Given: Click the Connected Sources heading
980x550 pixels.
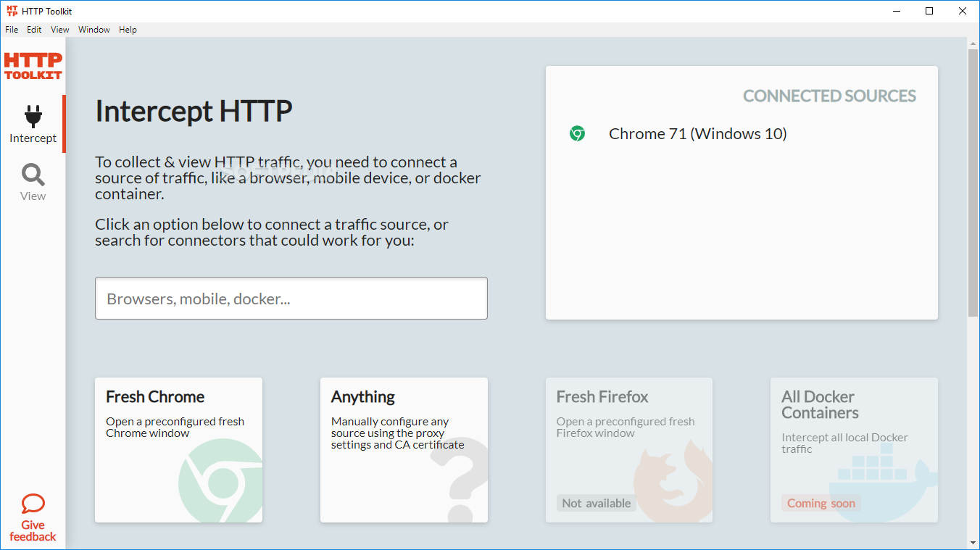Looking at the screenshot, I should [x=829, y=96].
